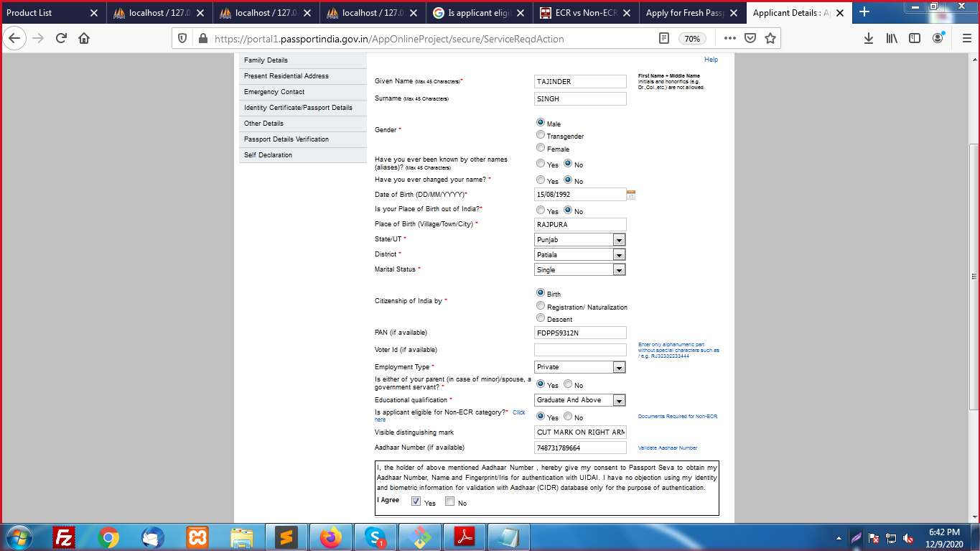Open Family Details in the sidebar
The width and height of the screenshot is (980, 551).
tap(266, 60)
